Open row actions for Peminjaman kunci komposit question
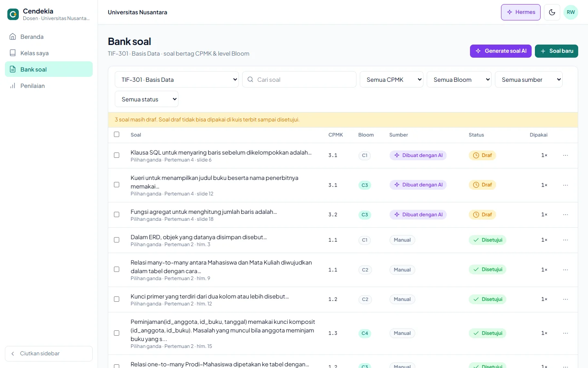The image size is (588, 368). point(566,333)
